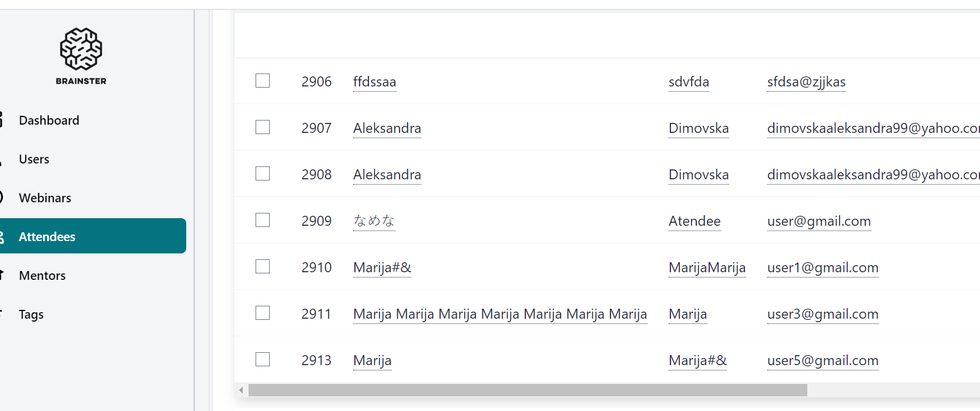
Task: Click the Brainster brain logo
Action: [x=81, y=49]
